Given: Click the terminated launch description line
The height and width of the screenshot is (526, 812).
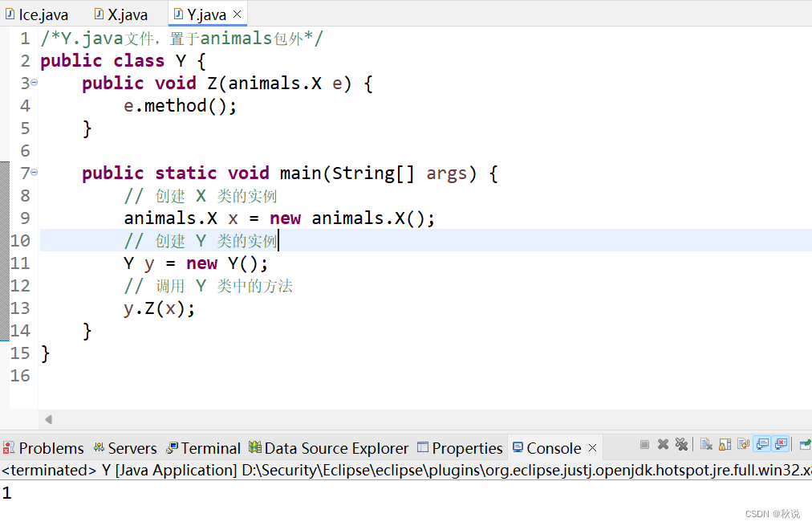Looking at the screenshot, I should 406,470.
